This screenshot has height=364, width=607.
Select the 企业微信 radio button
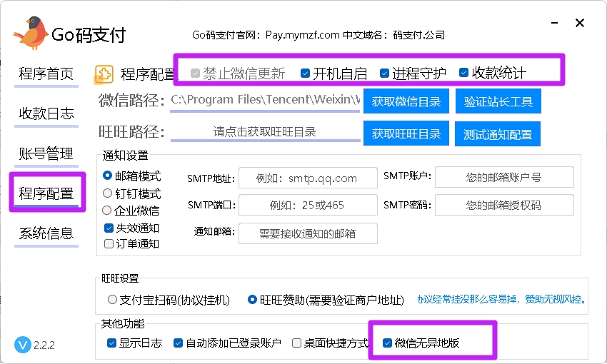click(x=106, y=211)
